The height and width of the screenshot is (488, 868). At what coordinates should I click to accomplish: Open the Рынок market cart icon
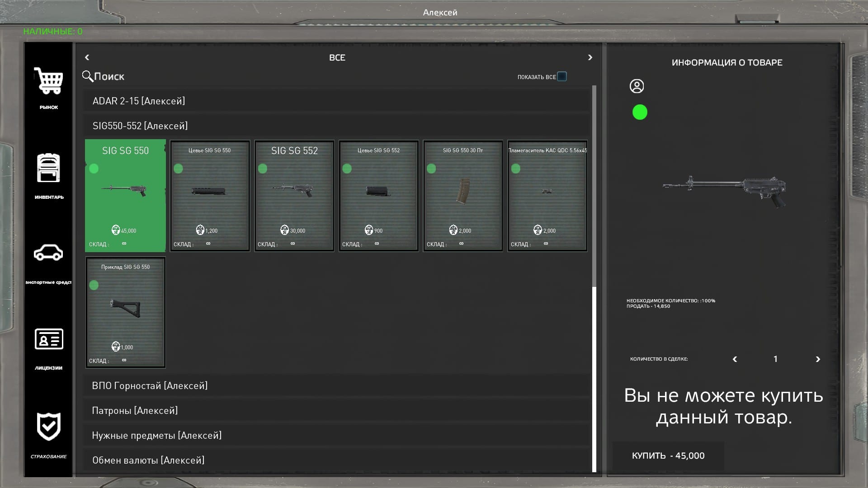tap(48, 81)
